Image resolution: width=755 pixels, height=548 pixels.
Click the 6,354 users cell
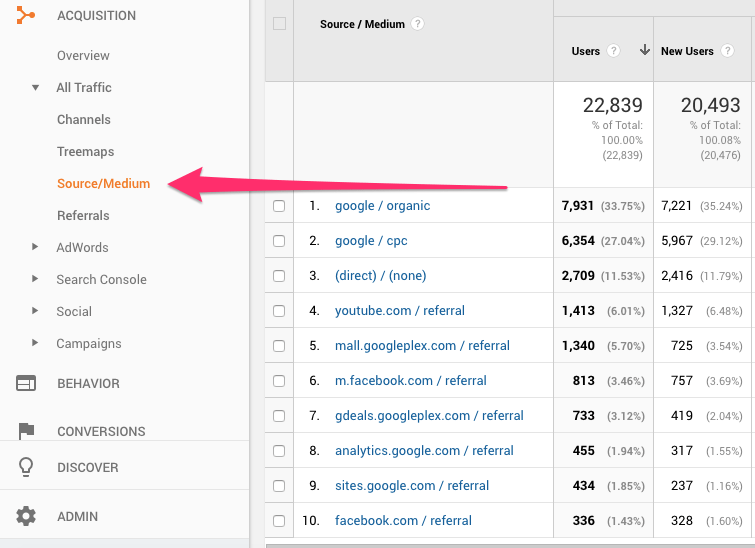pos(578,241)
